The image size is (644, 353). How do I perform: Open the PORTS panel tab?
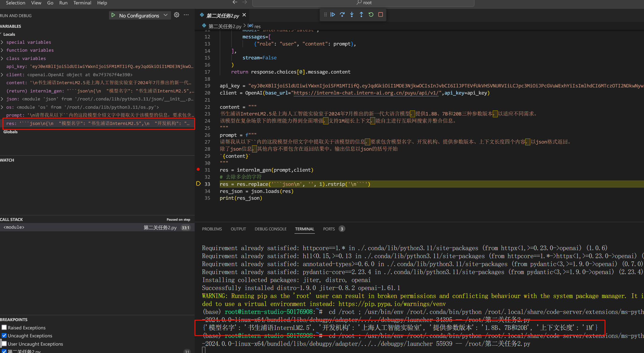[x=329, y=229]
